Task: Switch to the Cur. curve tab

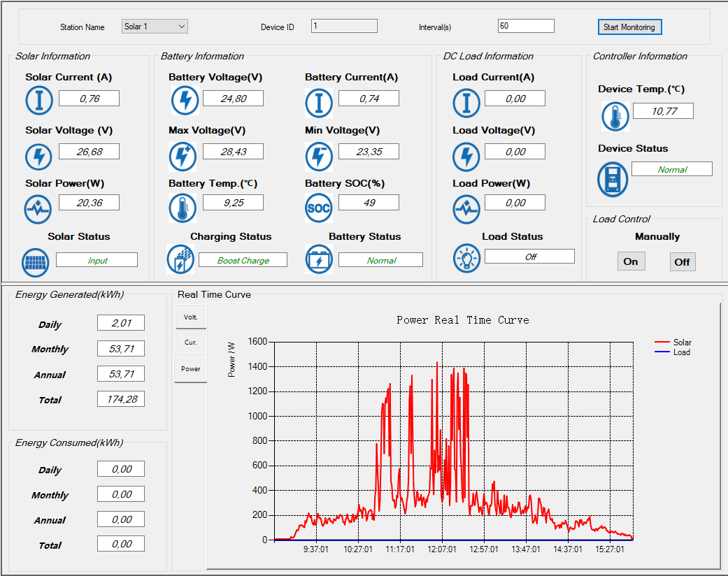Action: (191, 342)
